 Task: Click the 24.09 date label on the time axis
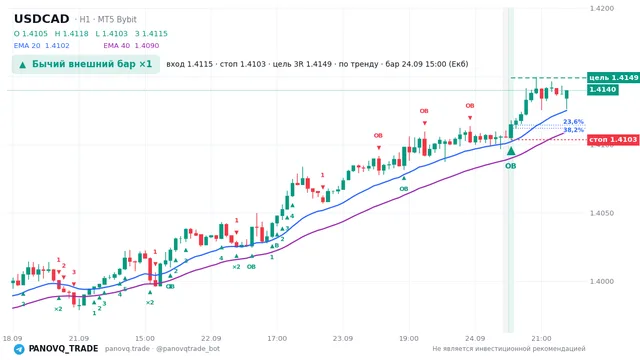(475, 338)
